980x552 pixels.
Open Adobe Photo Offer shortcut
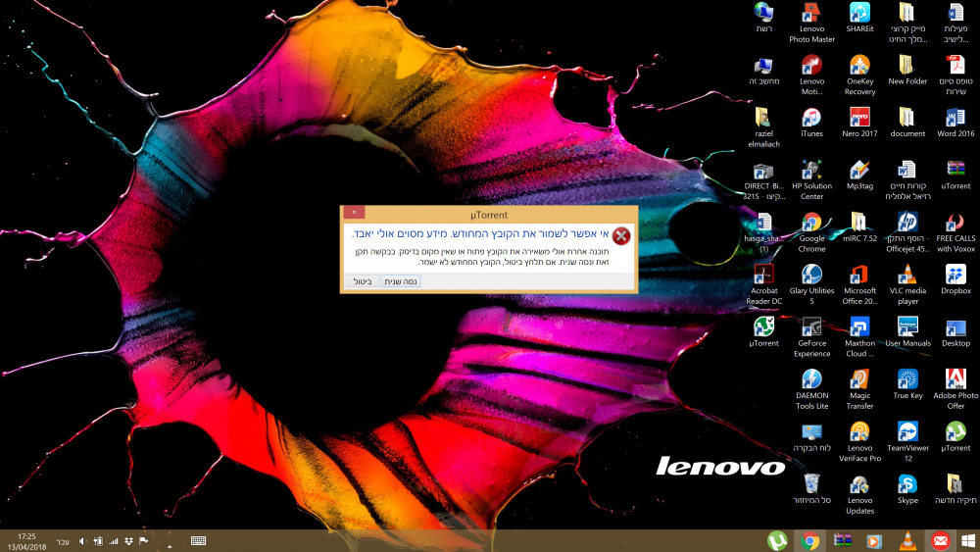tap(955, 389)
